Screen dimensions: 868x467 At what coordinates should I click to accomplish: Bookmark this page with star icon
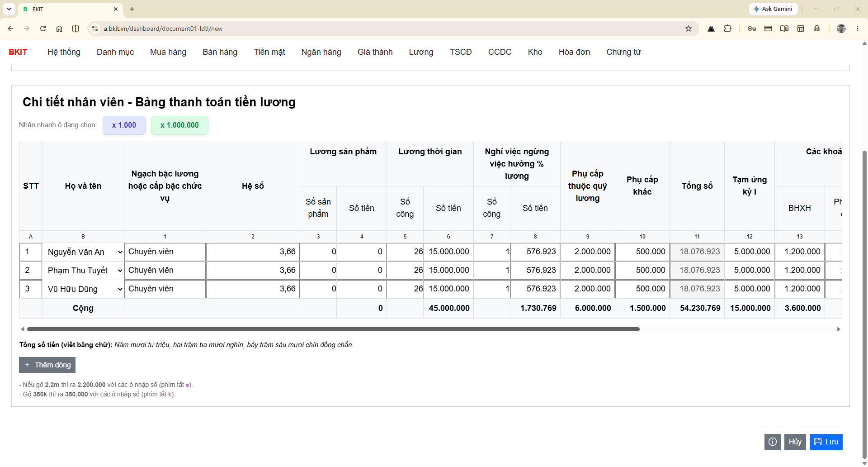[x=689, y=29]
